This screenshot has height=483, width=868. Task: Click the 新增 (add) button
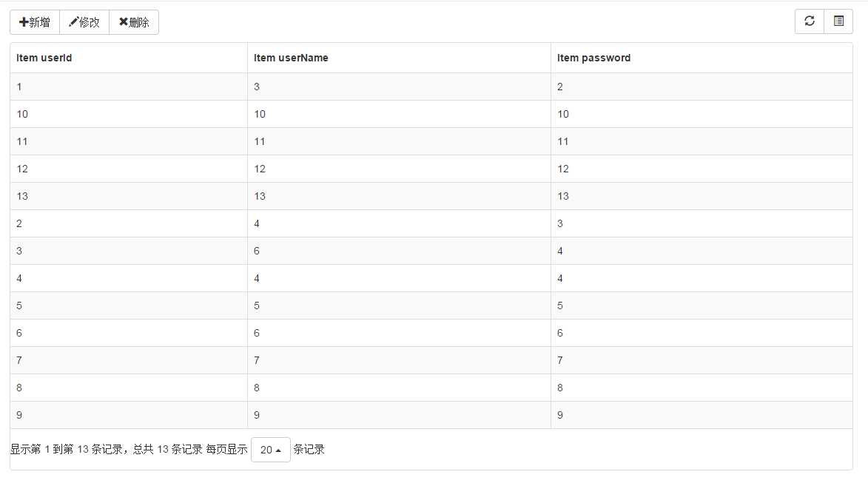click(x=35, y=22)
